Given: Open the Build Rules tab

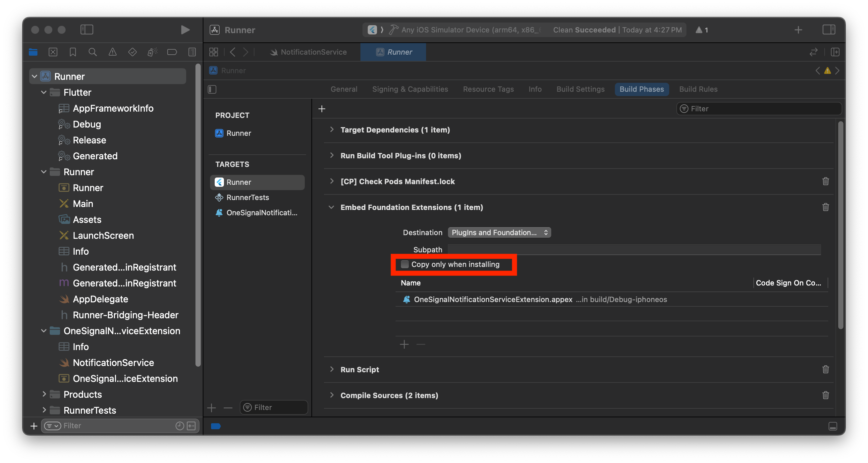Looking at the screenshot, I should tap(698, 89).
